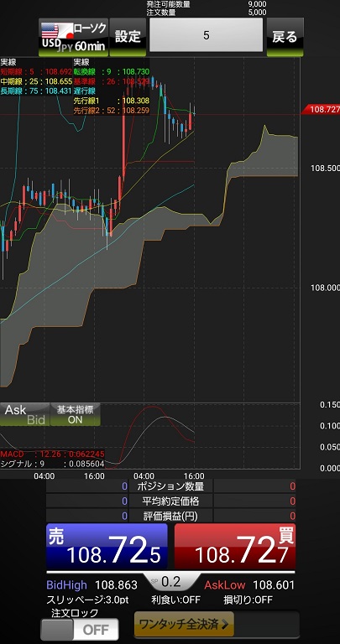
Task: Select the 平均約定価格 average price row
Action: click(x=170, y=501)
